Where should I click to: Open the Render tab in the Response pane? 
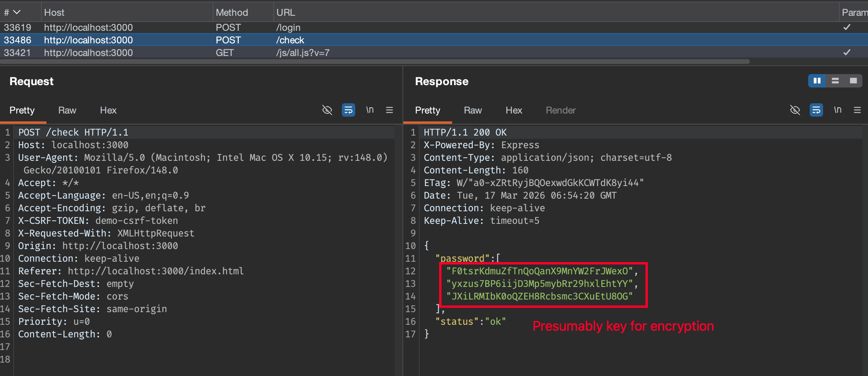click(x=560, y=110)
